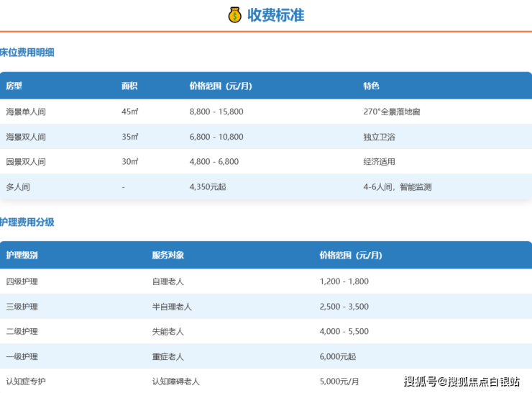Select the 护理费用分级 section heading
The width and height of the screenshot is (532, 393).
coord(27,222)
